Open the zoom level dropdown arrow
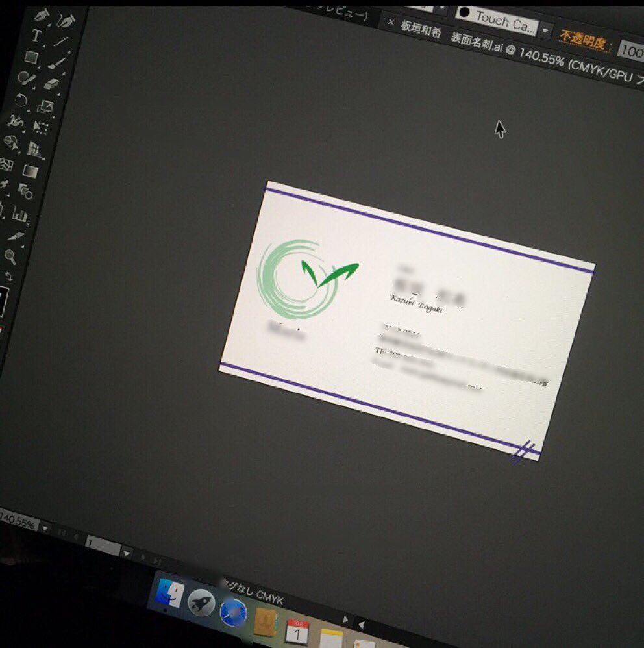The height and width of the screenshot is (648, 644). click(45, 529)
